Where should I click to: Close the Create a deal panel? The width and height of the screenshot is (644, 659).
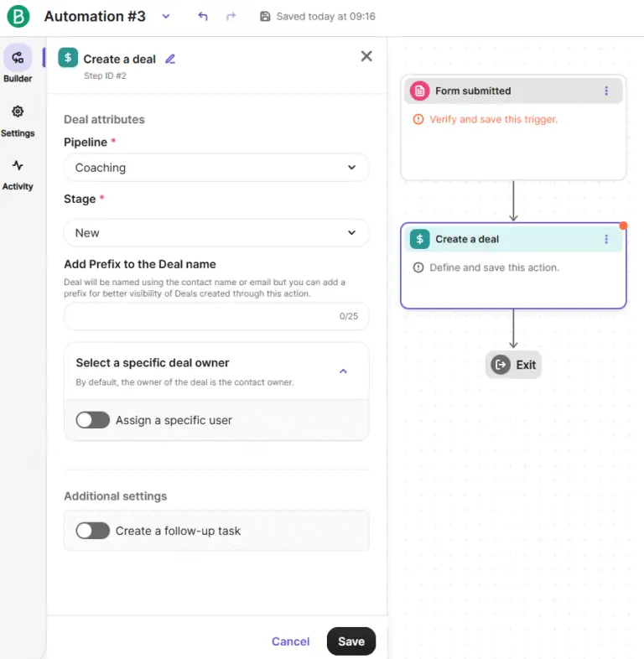pyautogui.click(x=366, y=56)
